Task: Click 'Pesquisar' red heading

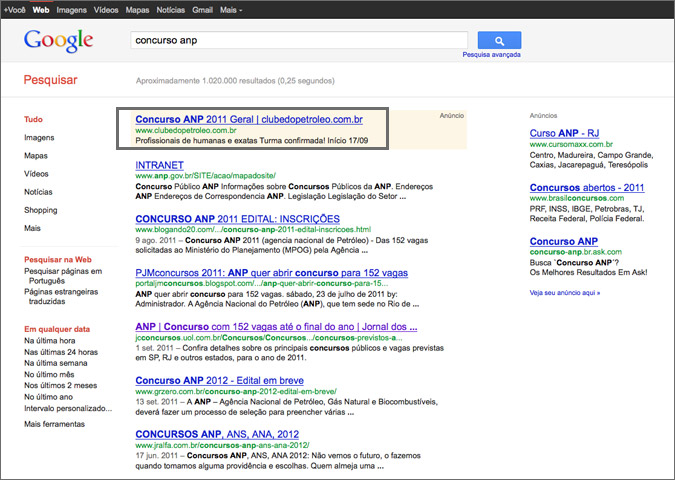Action: (50, 80)
